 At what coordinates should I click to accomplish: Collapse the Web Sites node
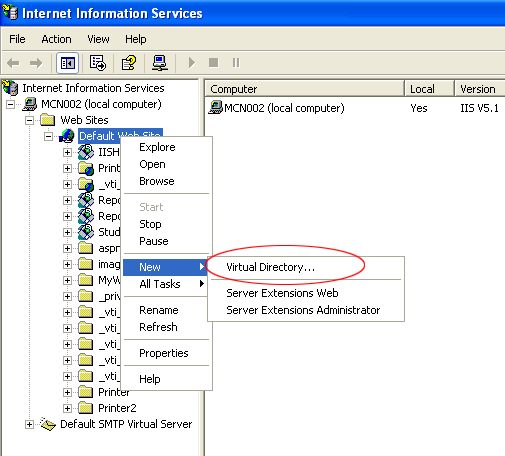(29, 120)
